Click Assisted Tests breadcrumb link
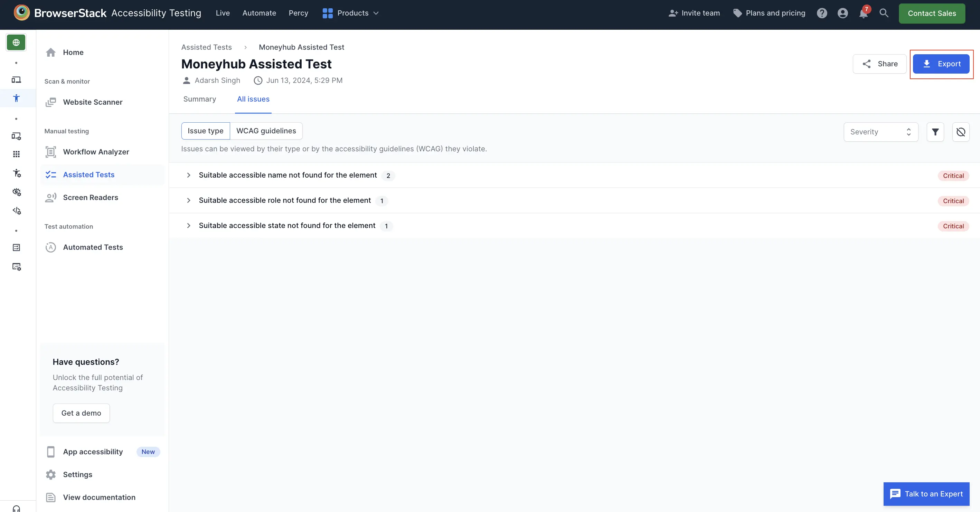Screen dimensions: 980x512 pos(206,47)
